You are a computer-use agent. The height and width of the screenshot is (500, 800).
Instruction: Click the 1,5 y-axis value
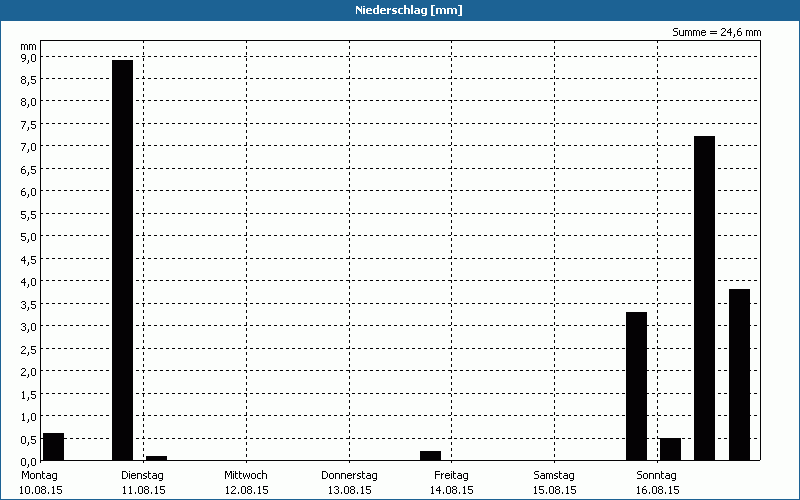tap(29, 394)
